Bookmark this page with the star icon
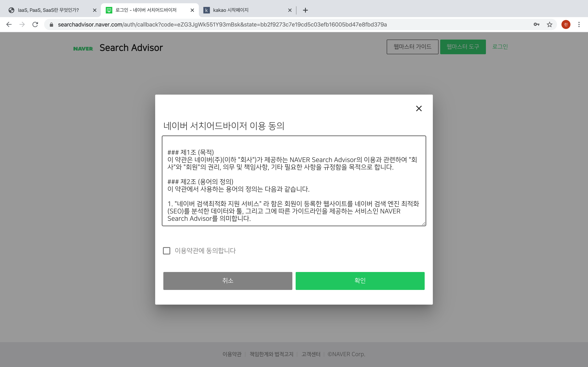Image resolution: width=588 pixels, height=367 pixels. [x=549, y=24]
